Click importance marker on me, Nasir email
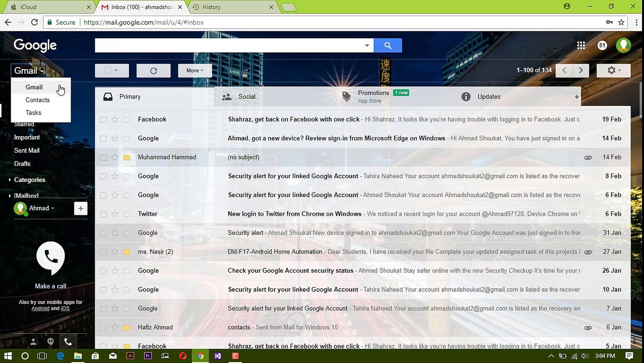 click(x=127, y=252)
